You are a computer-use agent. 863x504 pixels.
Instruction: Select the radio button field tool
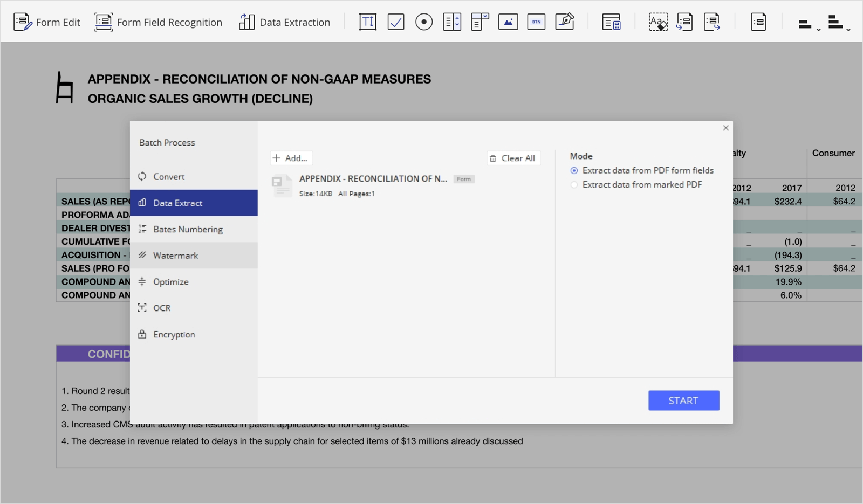pos(424,22)
